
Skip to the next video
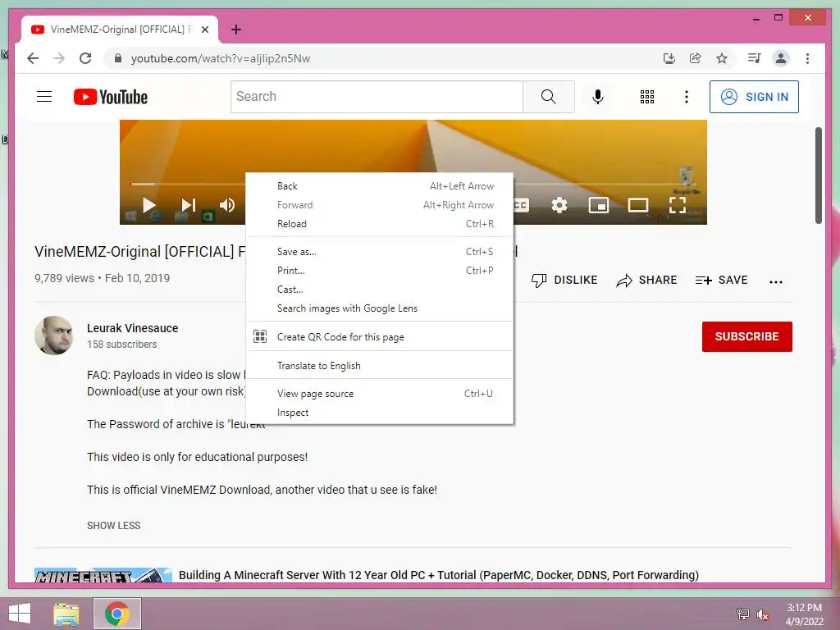(188, 204)
